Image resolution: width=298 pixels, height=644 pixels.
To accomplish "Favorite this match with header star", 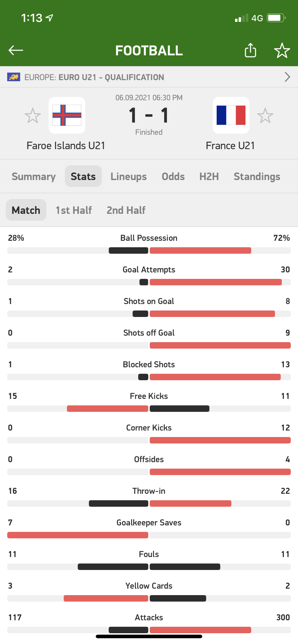I will [282, 50].
